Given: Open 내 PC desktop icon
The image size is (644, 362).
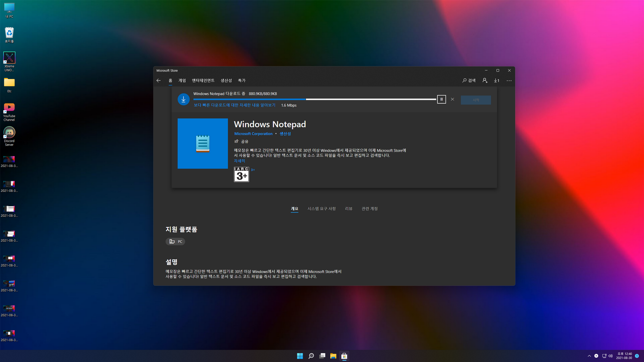Looking at the screenshot, I should pyautogui.click(x=9, y=10).
